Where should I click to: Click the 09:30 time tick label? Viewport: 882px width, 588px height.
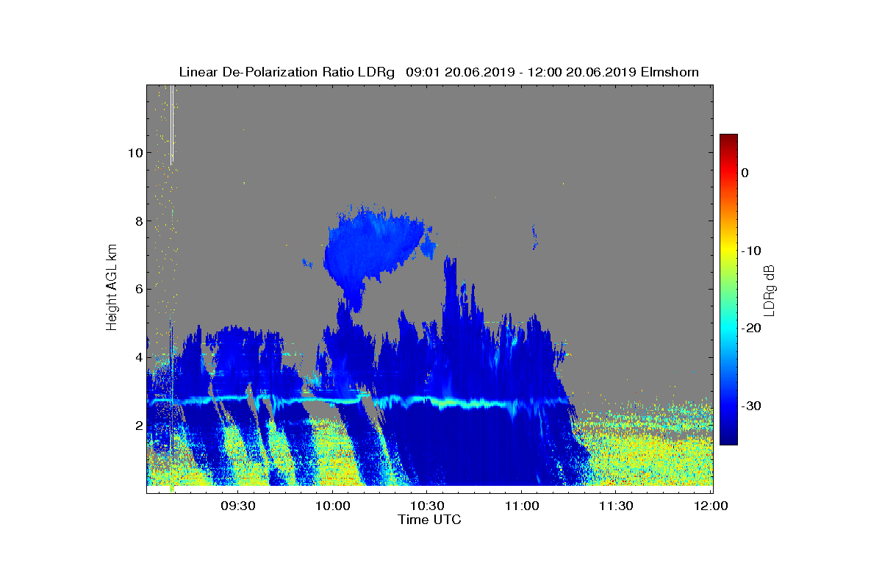click(238, 506)
